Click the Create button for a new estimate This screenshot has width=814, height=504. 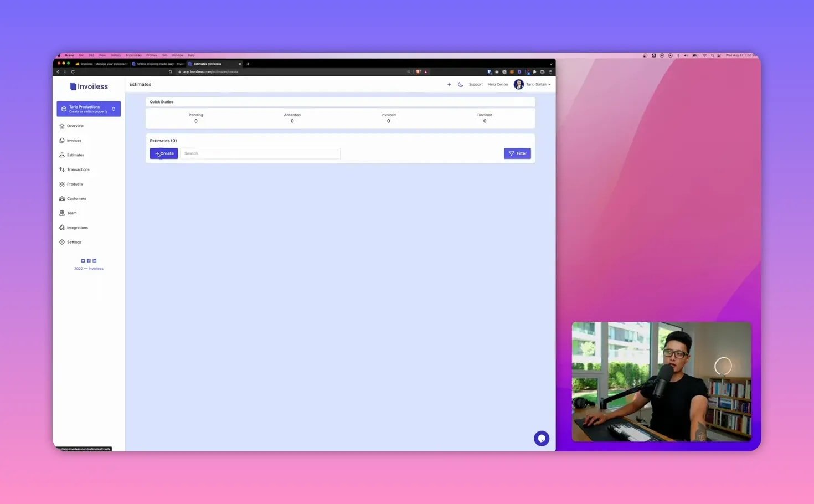(163, 153)
